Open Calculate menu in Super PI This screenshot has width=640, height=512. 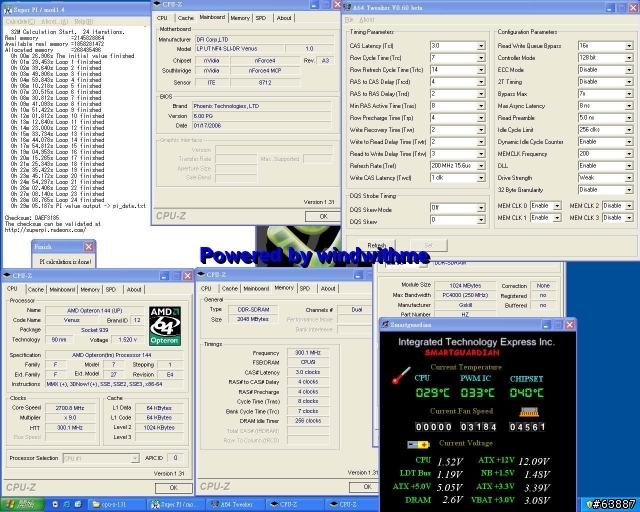(x=20, y=21)
